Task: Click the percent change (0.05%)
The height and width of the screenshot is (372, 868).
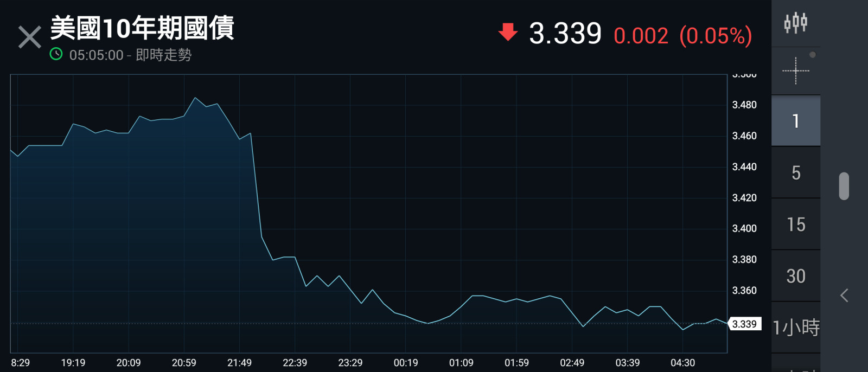Action: click(x=716, y=36)
